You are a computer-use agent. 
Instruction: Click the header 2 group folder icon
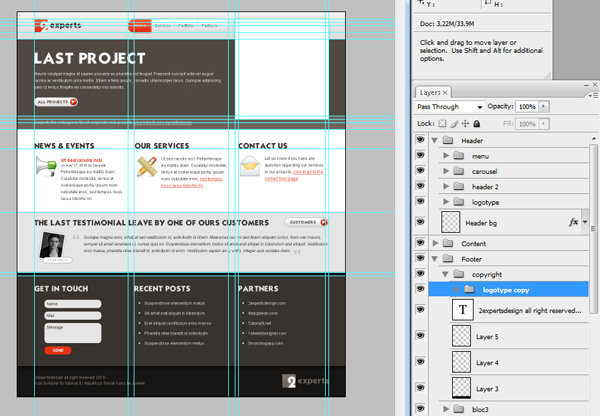point(458,186)
